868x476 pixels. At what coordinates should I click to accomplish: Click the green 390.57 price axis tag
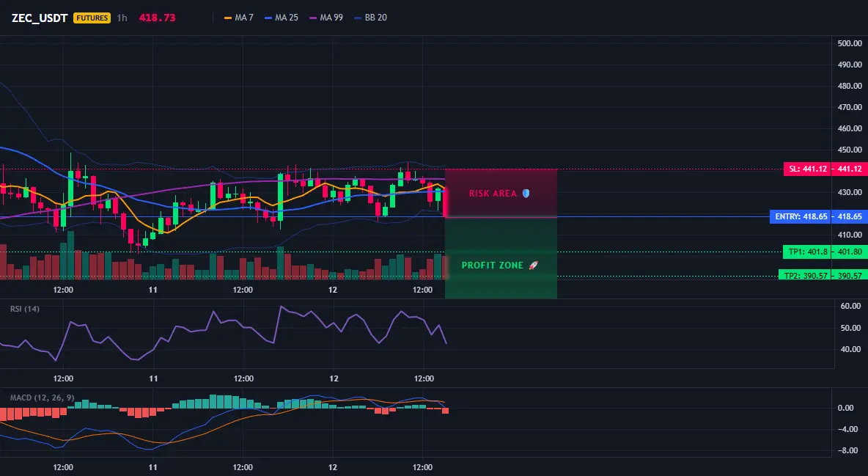click(x=849, y=275)
